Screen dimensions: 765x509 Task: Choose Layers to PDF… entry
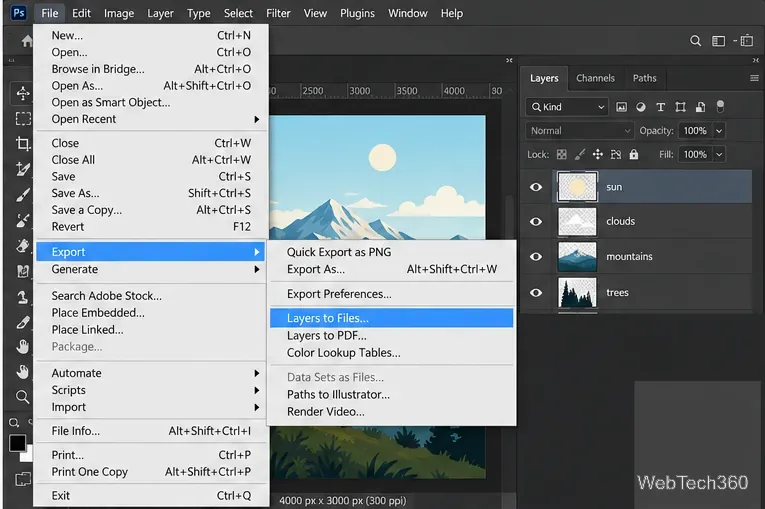(x=391, y=336)
